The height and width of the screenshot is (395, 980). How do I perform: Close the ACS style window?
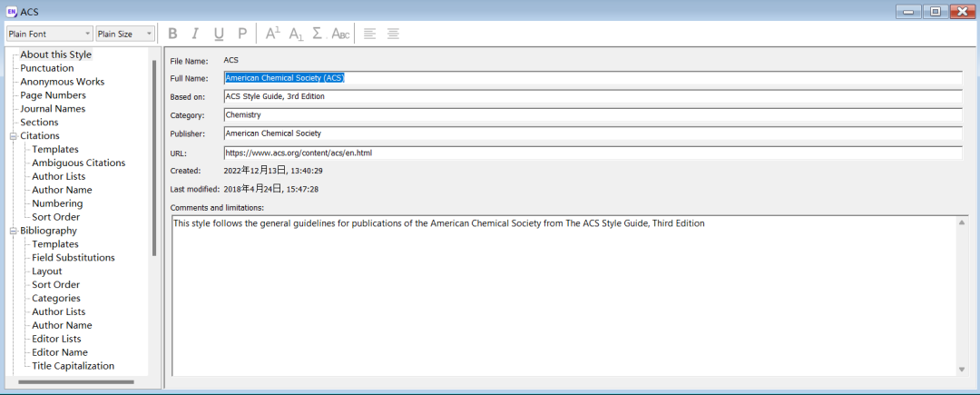(x=963, y=11)
